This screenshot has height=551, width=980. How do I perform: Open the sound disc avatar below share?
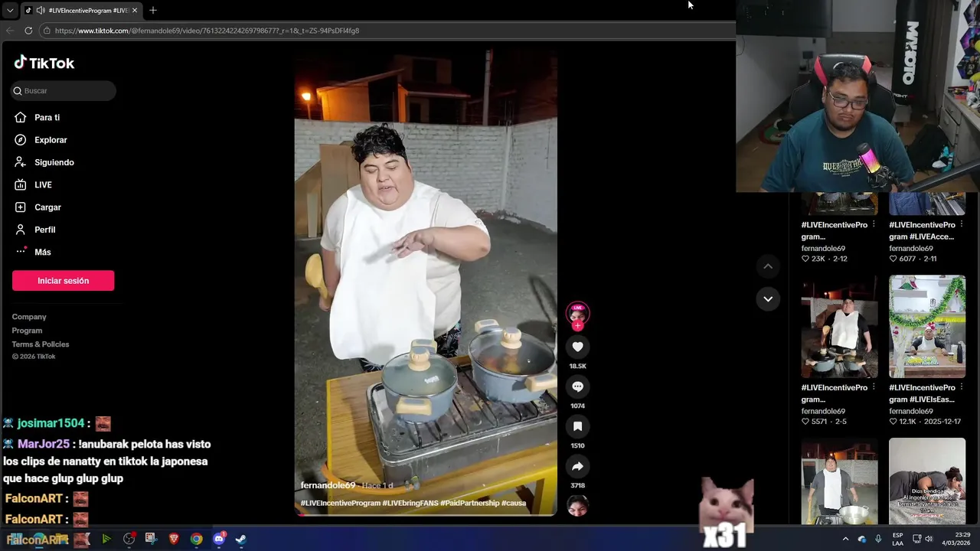tap(577, 506)
